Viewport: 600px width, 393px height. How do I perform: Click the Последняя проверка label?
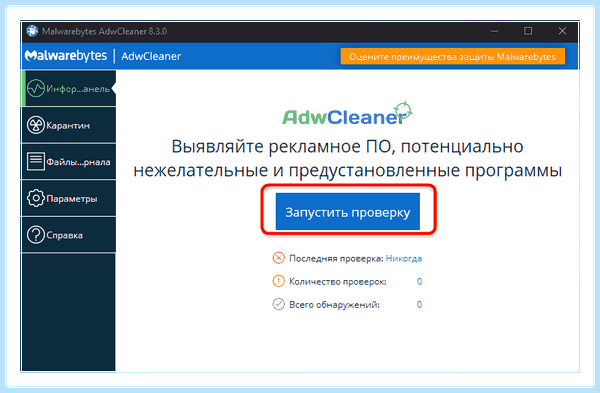pyautogui.click(x=336, y=259)
